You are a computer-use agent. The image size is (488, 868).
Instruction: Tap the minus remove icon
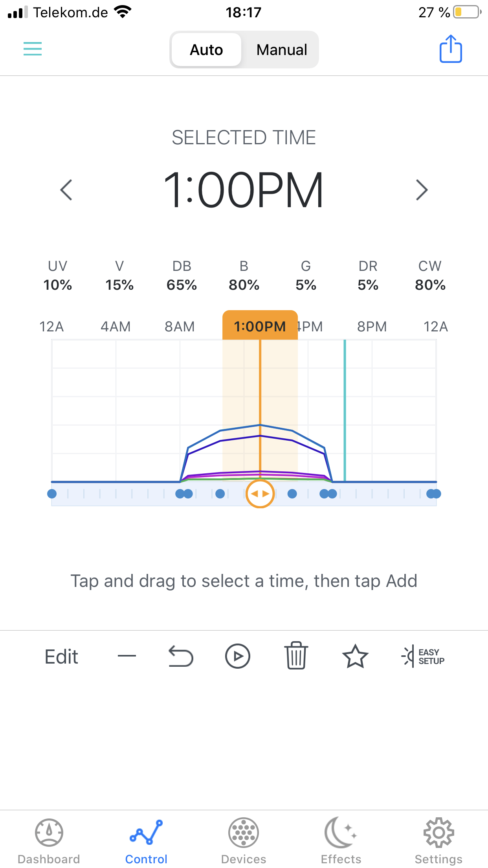(x=127, y=656)
